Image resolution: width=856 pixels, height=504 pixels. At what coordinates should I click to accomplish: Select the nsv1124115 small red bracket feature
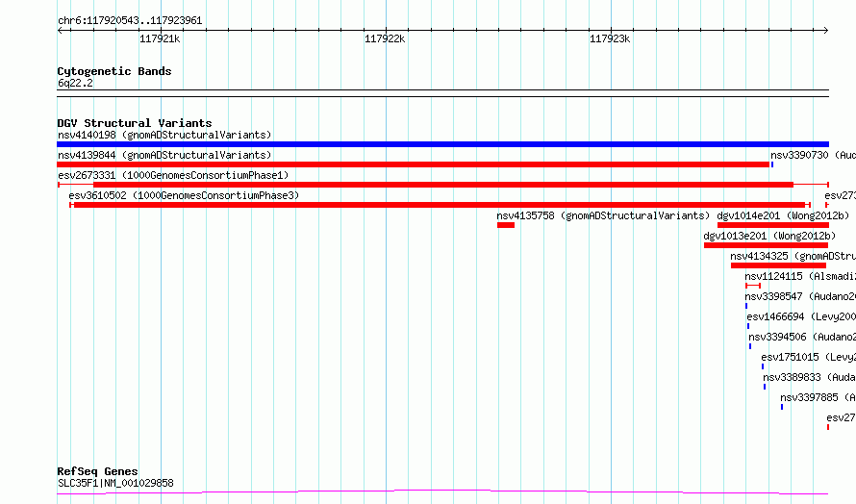pos(753,286)
